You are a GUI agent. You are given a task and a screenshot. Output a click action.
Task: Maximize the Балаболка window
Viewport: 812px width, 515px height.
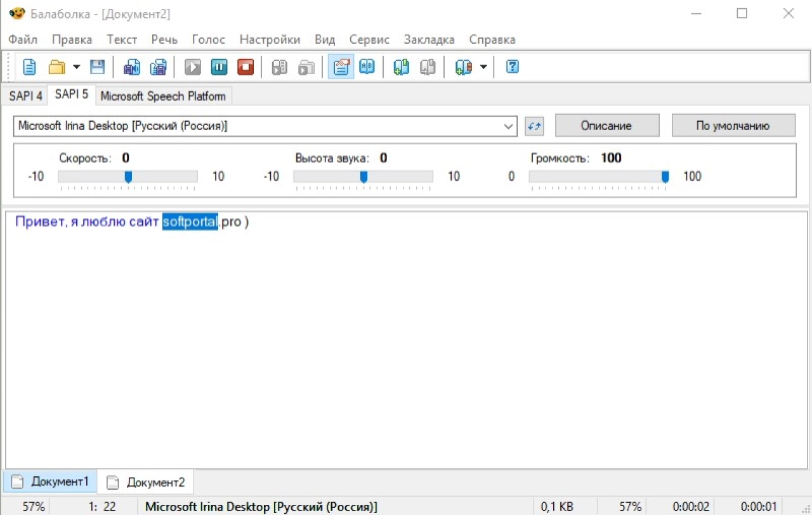(742, 13)
